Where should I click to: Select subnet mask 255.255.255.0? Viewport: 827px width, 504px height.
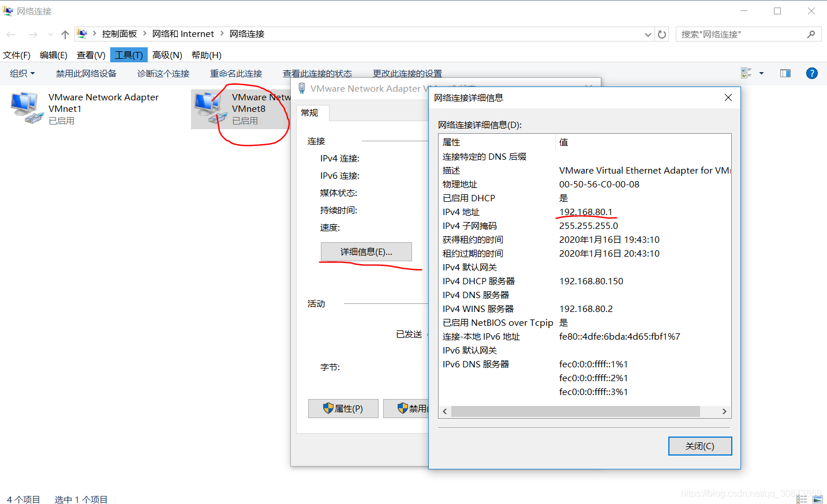click(x=589, y=225)
